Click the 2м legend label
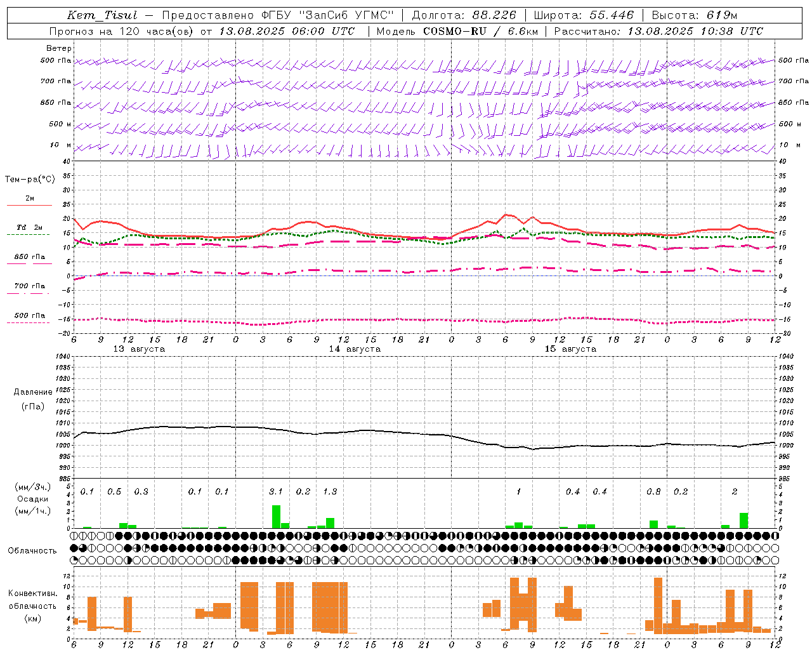 tap(30, 199)
